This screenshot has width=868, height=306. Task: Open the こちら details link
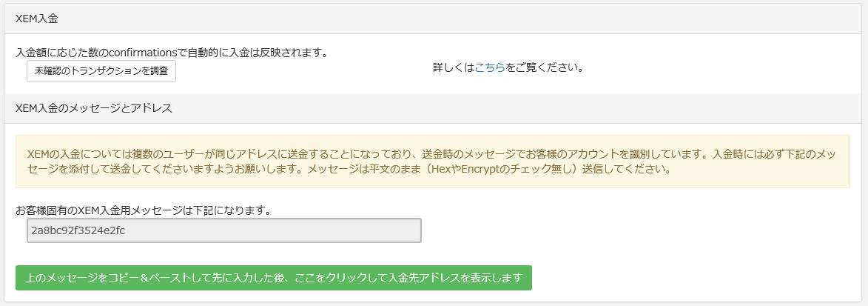(490, 67)
